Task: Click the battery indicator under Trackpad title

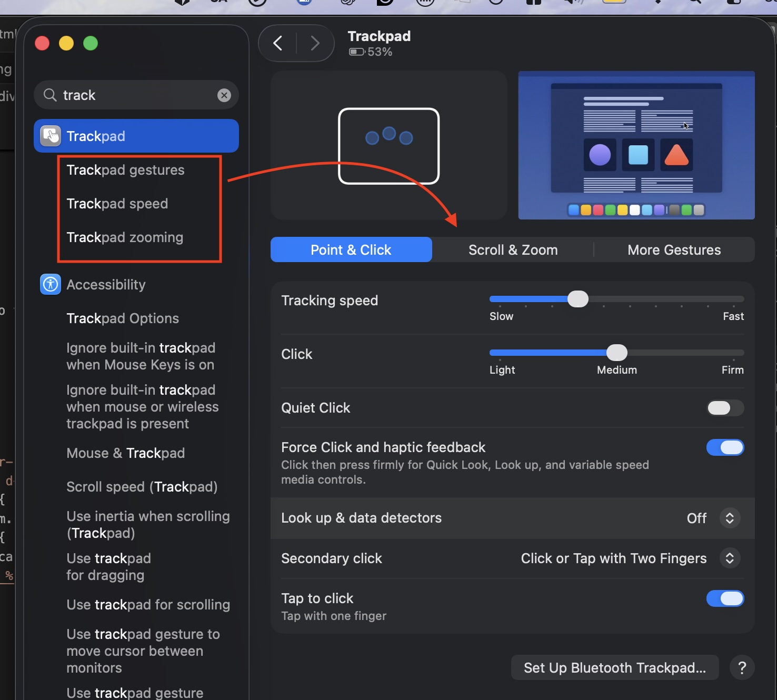Action: click(x=357, y=52)
